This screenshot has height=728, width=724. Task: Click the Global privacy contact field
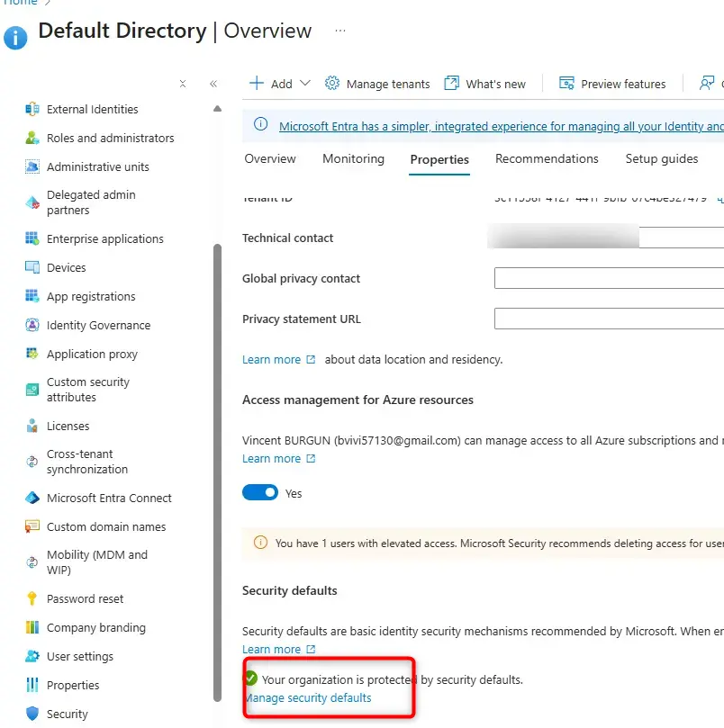pyautogui.click(x=609, y=278)
